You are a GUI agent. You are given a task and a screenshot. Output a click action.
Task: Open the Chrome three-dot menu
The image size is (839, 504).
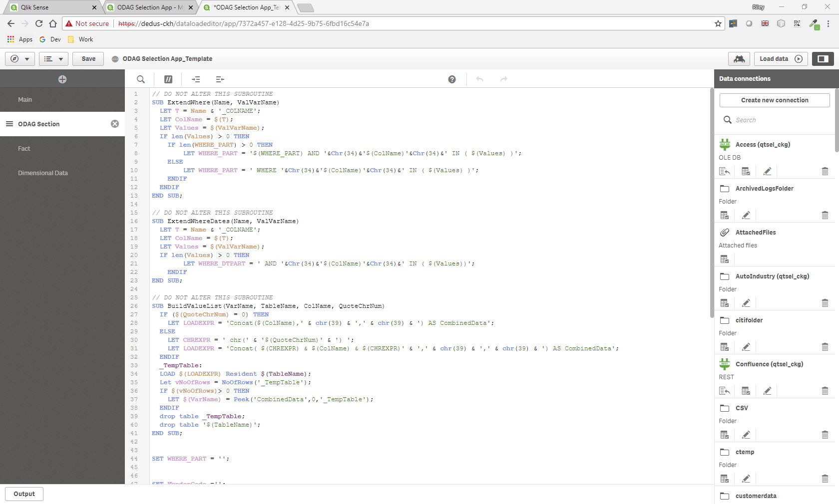[x=828, y=23]
